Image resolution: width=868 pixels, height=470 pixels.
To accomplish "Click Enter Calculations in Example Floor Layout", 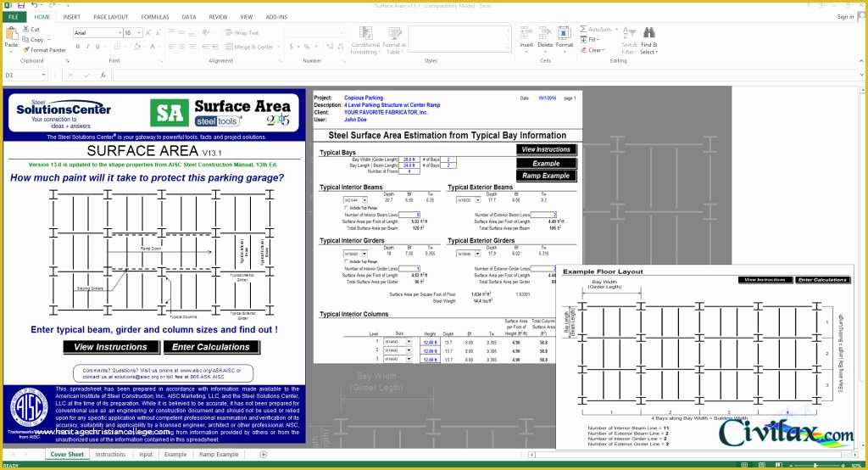I will click(822, 280).
